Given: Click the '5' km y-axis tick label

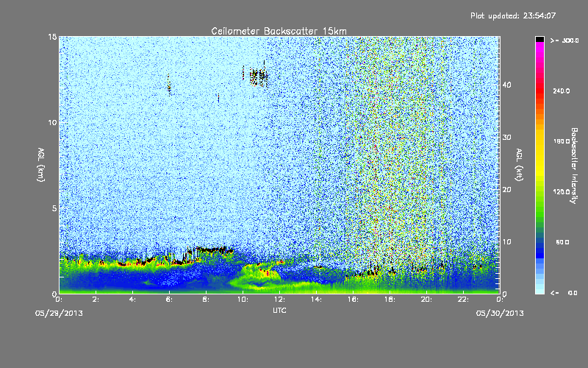Looking at the screenshot, I should (x=54, y=208).
